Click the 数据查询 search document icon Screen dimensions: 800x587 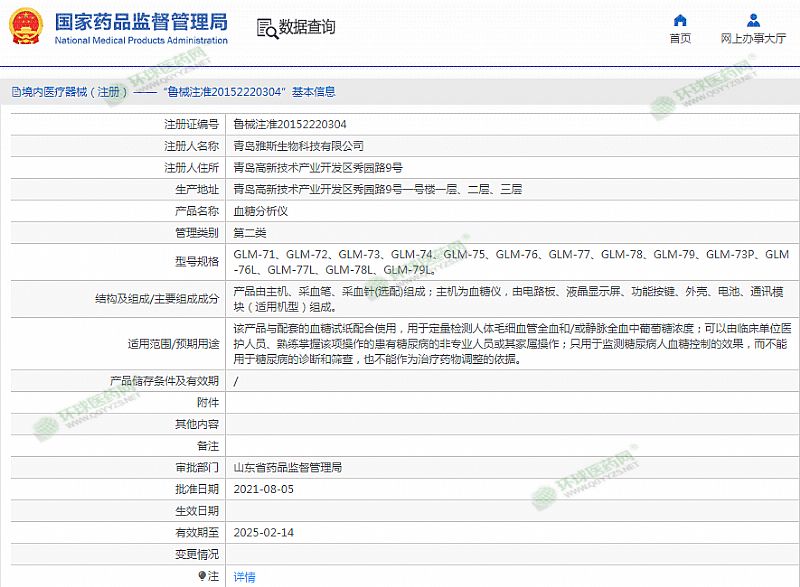tap(264, 28)
